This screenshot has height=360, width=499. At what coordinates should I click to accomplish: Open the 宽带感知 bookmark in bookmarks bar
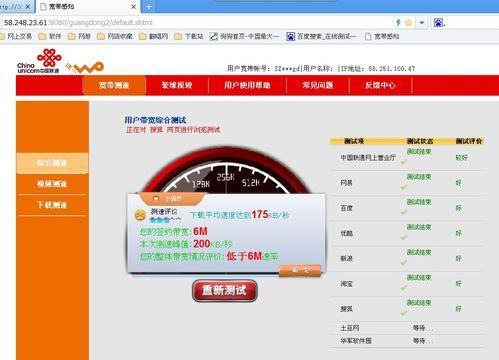pyautogui.click(x=382, y=36)
